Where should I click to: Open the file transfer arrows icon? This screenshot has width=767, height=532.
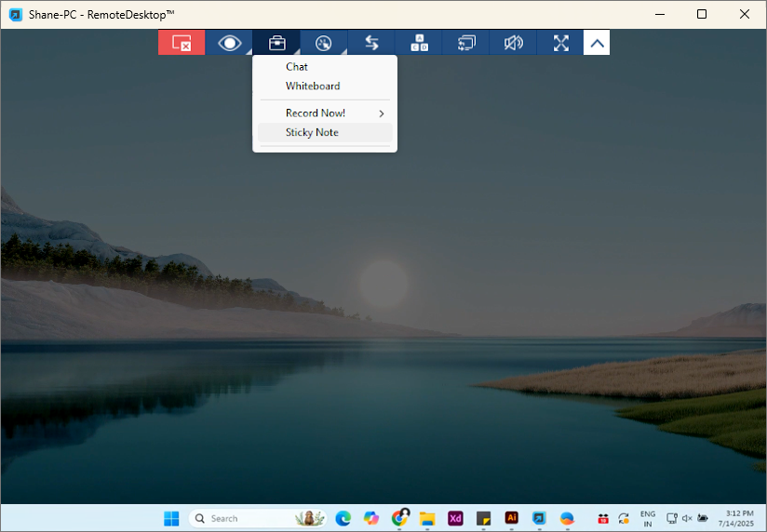371,43
